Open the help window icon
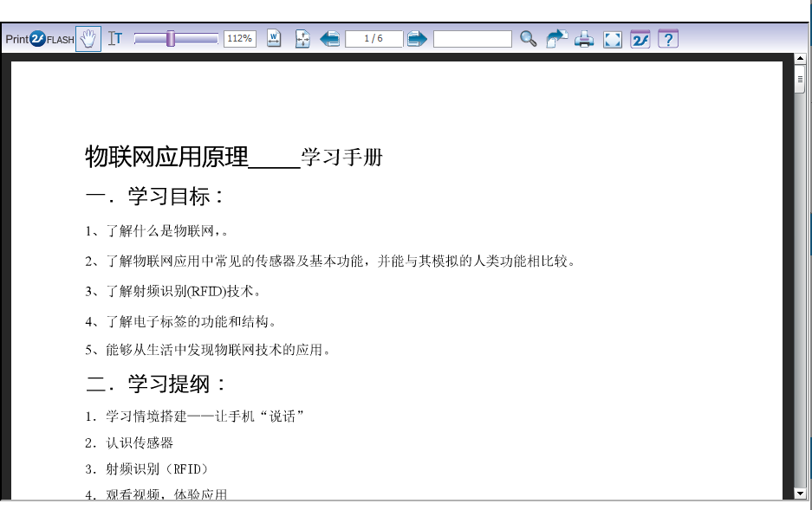 point(667,39)
